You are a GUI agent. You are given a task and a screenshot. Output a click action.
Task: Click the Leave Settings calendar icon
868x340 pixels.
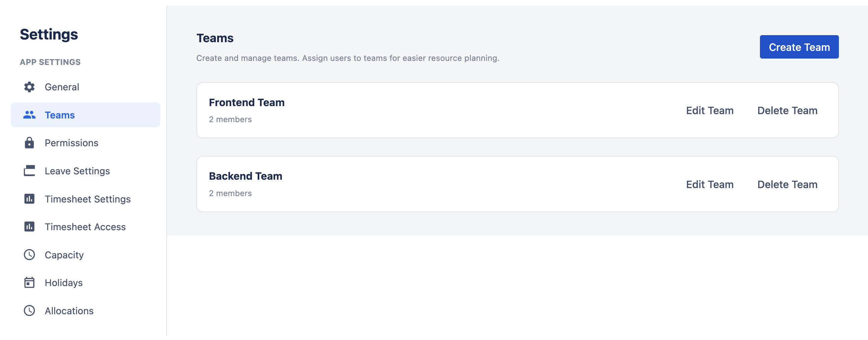click(29, 171)
